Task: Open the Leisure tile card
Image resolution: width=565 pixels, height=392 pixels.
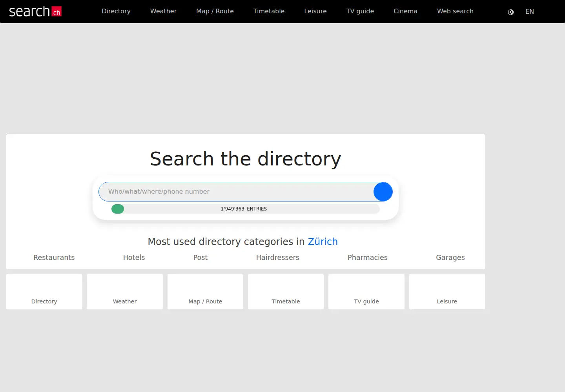Action: 447,292
